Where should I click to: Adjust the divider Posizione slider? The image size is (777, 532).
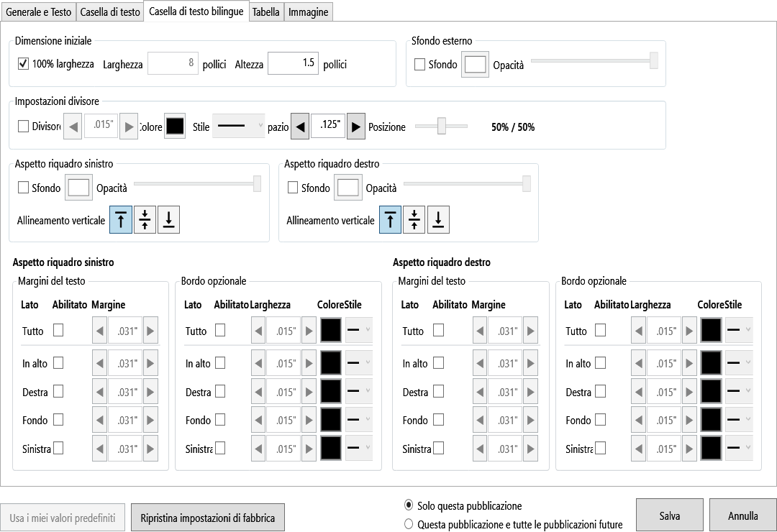(441, 127)
